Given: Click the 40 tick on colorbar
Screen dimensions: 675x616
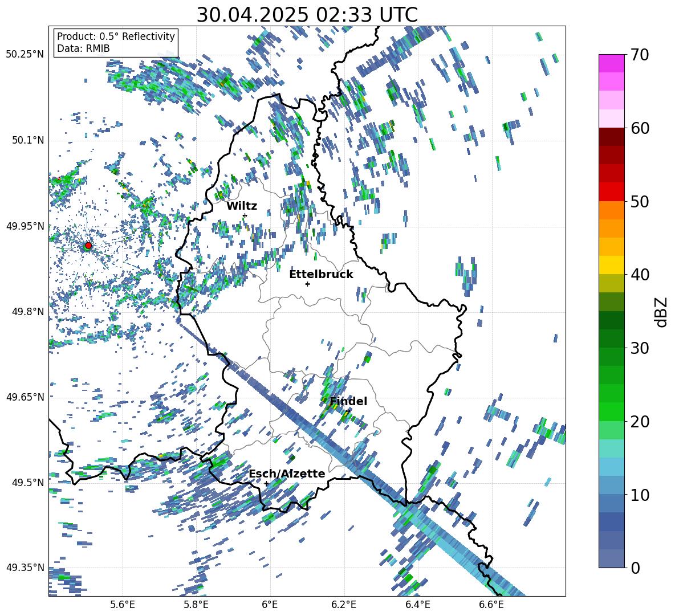Looking at the screenshot, I should (x=640, y=275).
